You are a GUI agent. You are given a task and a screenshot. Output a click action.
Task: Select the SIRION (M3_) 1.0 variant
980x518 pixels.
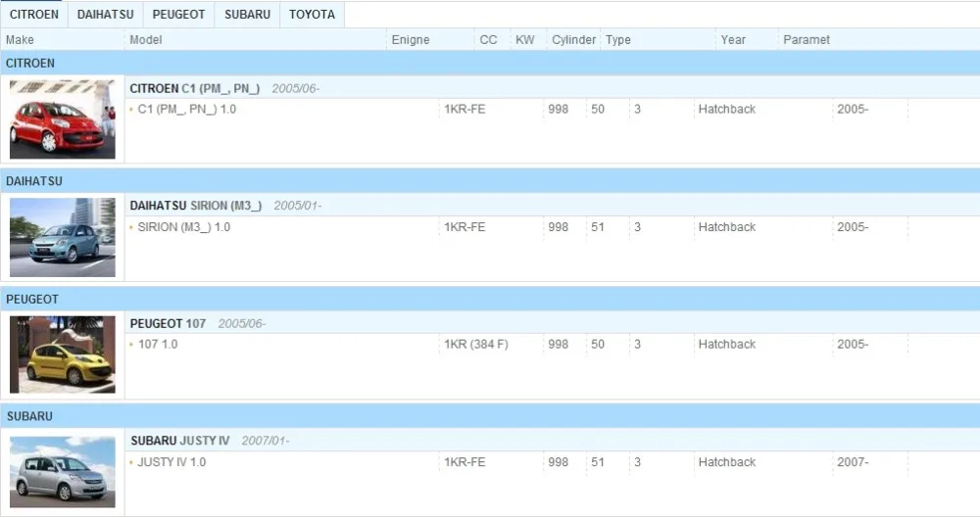[184, 227]
